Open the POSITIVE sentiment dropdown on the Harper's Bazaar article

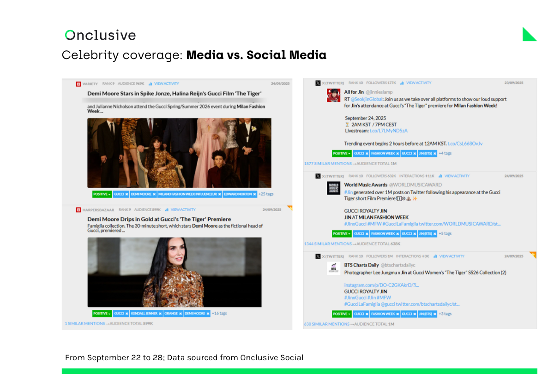click(102, 314)
